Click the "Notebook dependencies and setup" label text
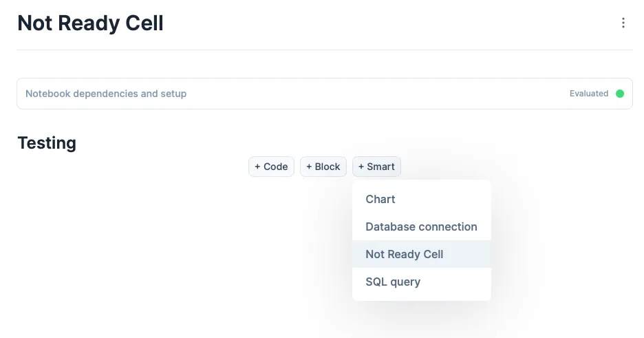 [x=106, y=94]
